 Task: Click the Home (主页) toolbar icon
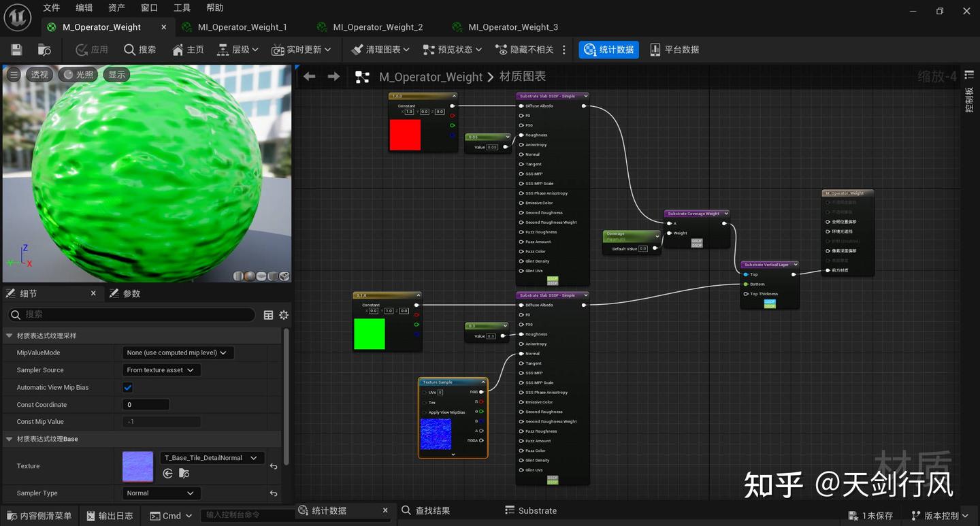point(188,50)
